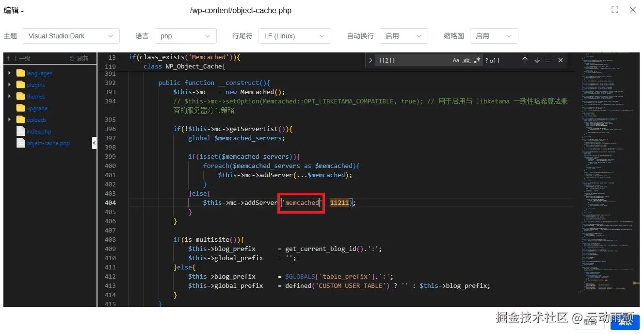Open the 缩略图 dropdown
Image resolution: width=644 pixels, height=334 pixels.
pyautogui.click(x=494, y=36)
